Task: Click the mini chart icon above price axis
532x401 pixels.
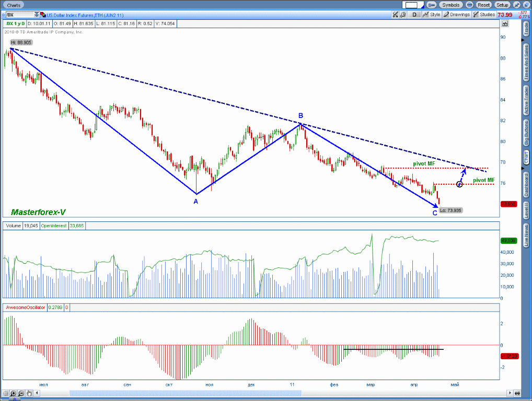Action: 505,23
